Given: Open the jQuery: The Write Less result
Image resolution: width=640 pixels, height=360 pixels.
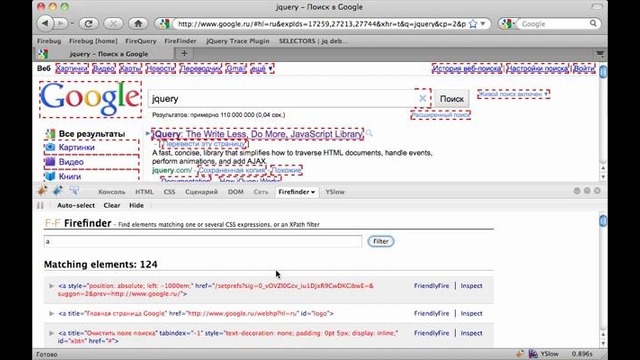Looking at the screenshot, I should click(x=257, y=134).
